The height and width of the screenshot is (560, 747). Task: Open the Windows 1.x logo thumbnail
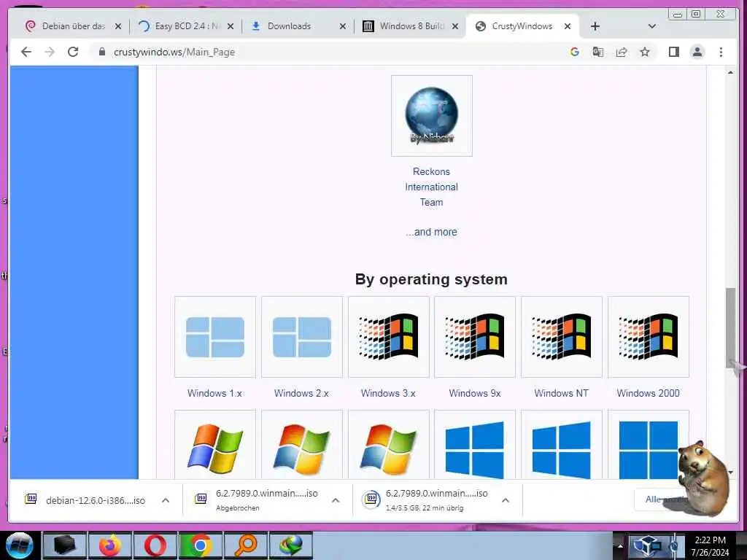coord(215,337)
